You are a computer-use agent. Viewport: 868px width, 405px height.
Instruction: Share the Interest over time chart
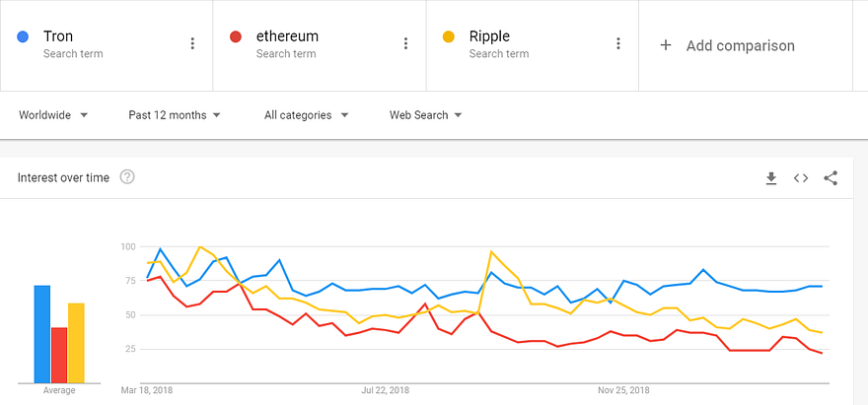point(831,178)
